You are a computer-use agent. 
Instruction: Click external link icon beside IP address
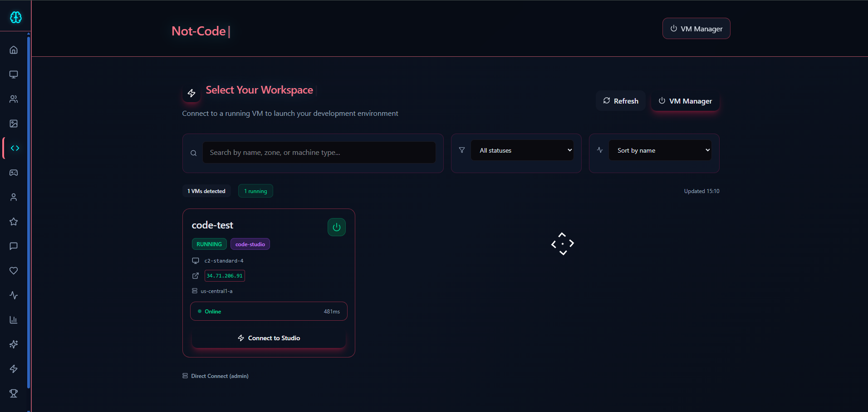click(x=196, y=276)
